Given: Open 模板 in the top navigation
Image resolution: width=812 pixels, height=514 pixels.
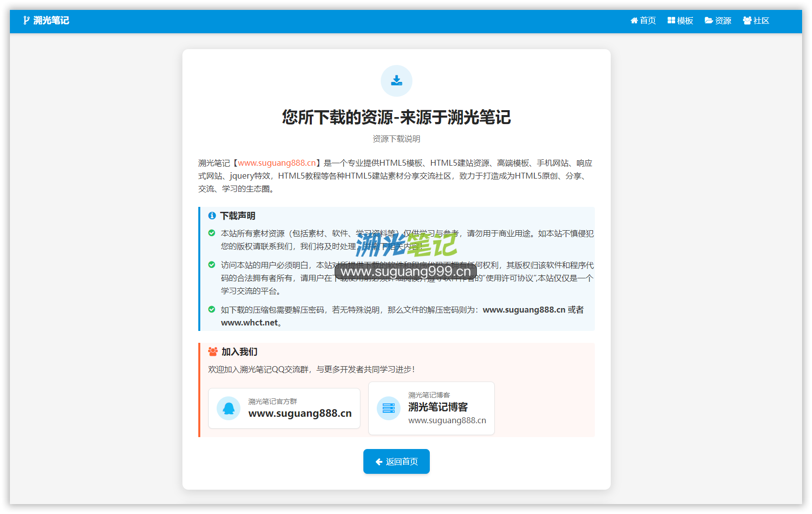Looking at the screenshot, I should [x=680, y=20].
